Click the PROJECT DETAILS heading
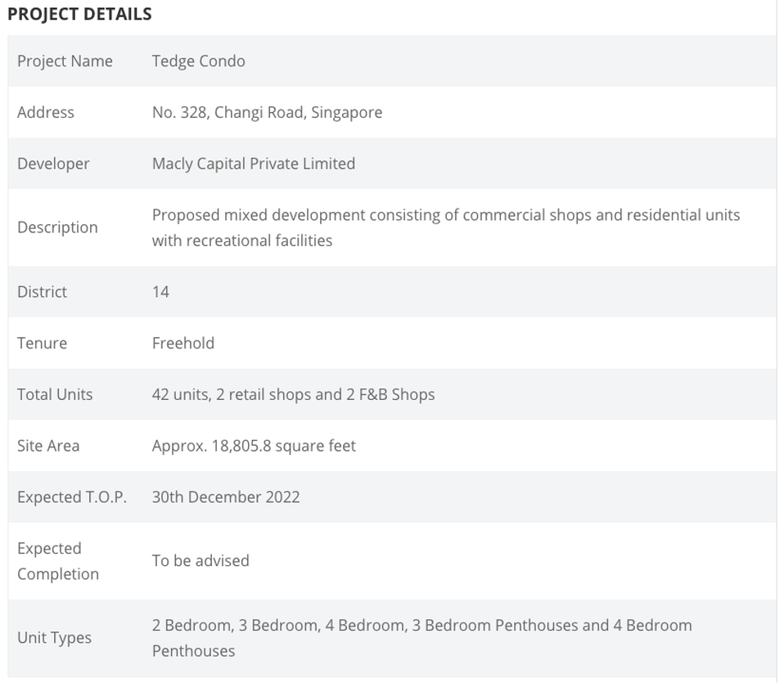This screenshot has width=784, height=683. [79, 14]
